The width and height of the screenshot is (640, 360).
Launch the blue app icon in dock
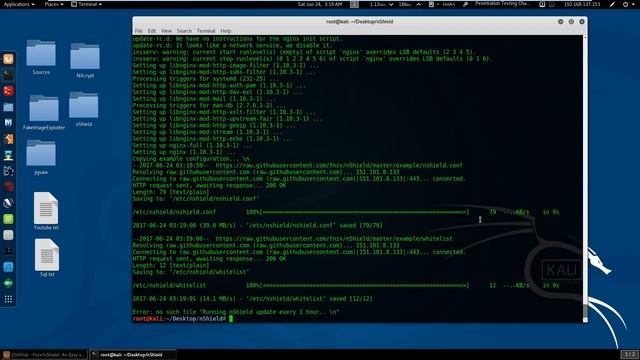point(8,267)
